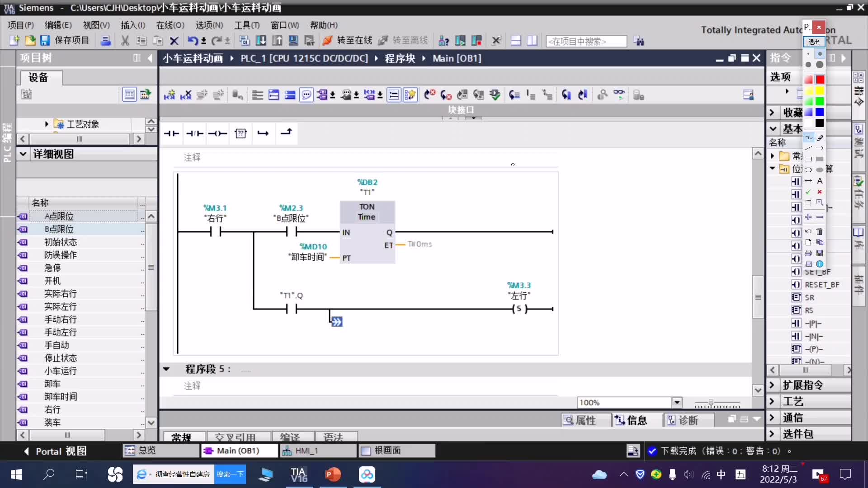Pick the solid green color swatch

(x=820, y=101)
